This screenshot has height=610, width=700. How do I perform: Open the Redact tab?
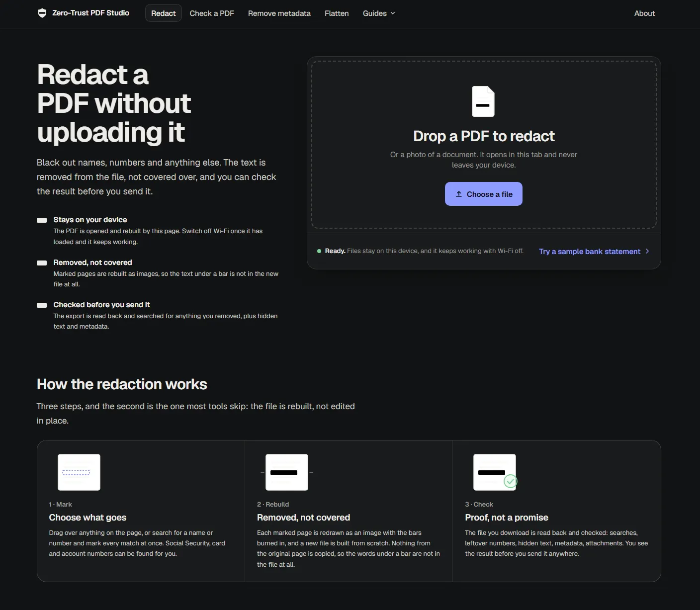click(164, 13)
